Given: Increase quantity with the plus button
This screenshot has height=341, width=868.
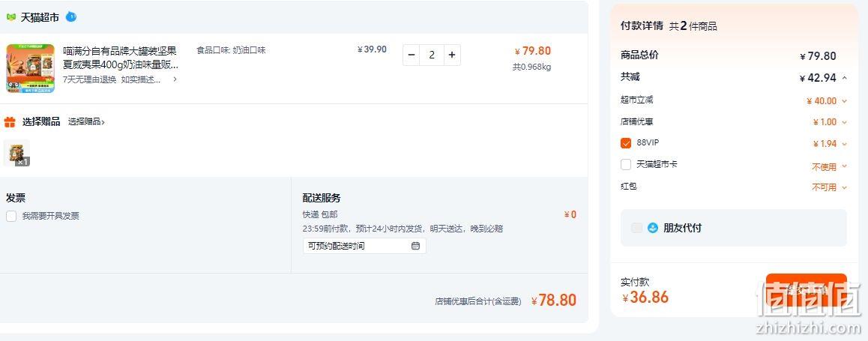Looking at the screenshot, I should coord(452,55).
